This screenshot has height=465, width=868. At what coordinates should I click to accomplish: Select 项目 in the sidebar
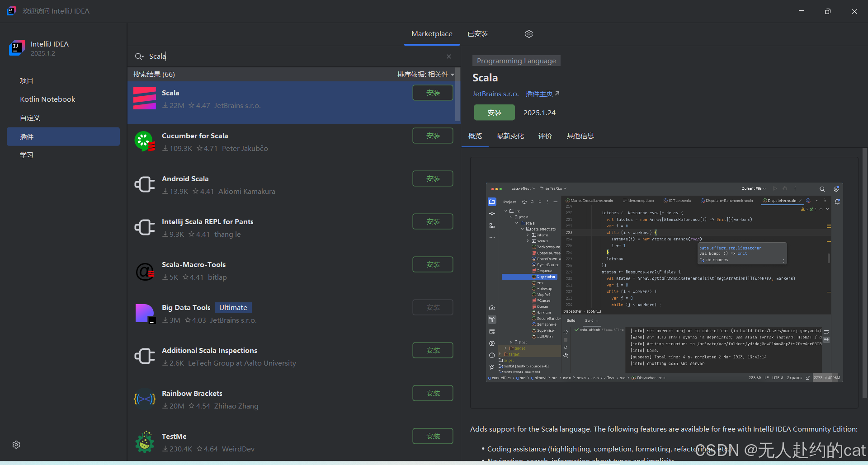click(x=63, y=80)
